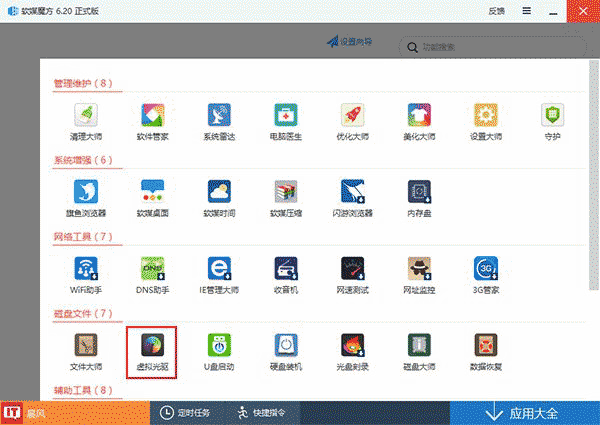The width and height of the screenshot is (600, 425).
Task: Select the 管理维护 (8) category header
Action: 83,83
